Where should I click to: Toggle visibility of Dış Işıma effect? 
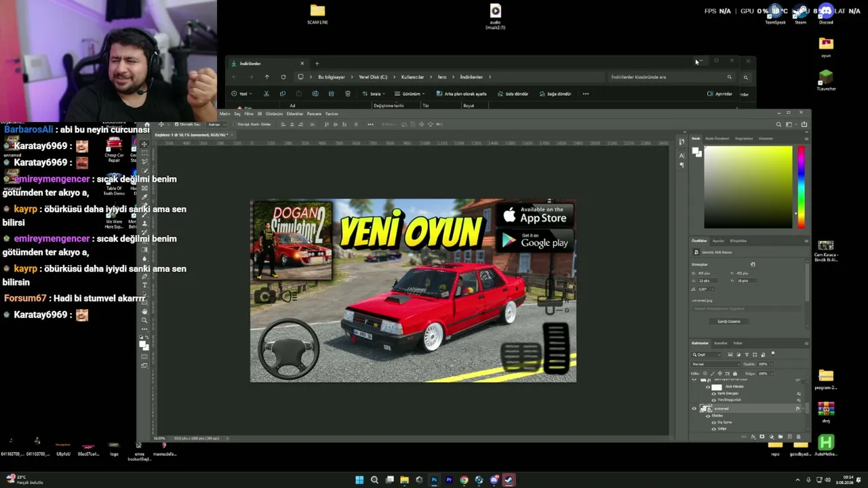coord(713,422)
